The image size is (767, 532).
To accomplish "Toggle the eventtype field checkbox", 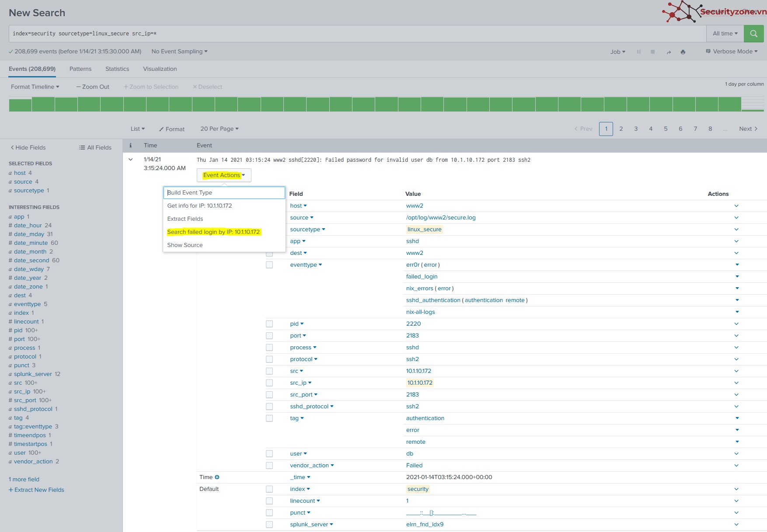I will [269, 265].
